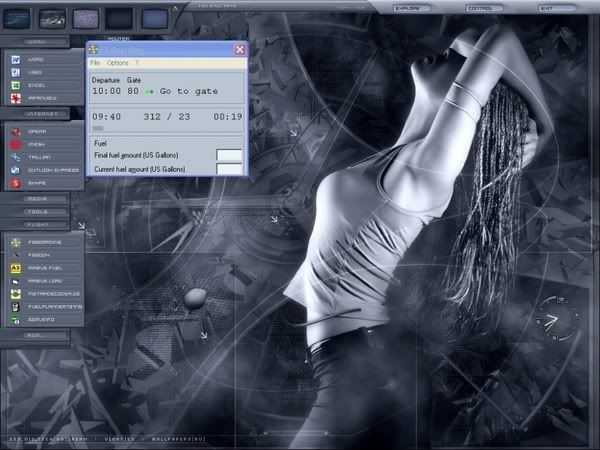Collapse the thumbnail bar with the top triangle

[175, 8]
